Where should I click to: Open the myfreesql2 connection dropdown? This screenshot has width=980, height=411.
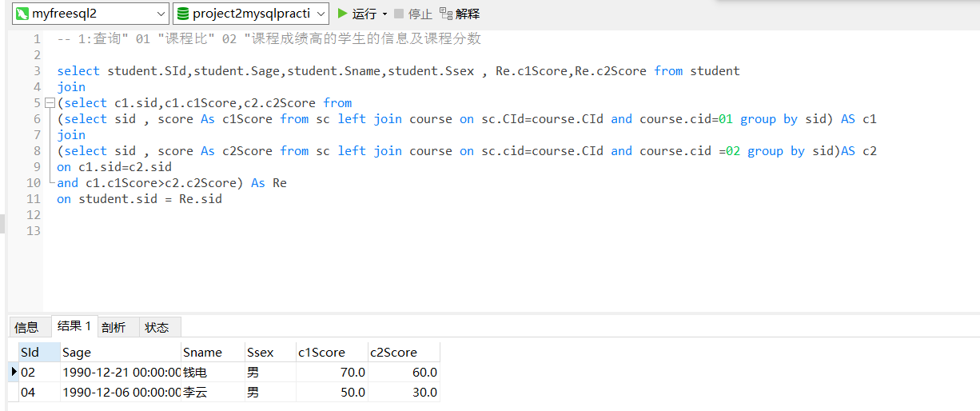click(90, 14)
